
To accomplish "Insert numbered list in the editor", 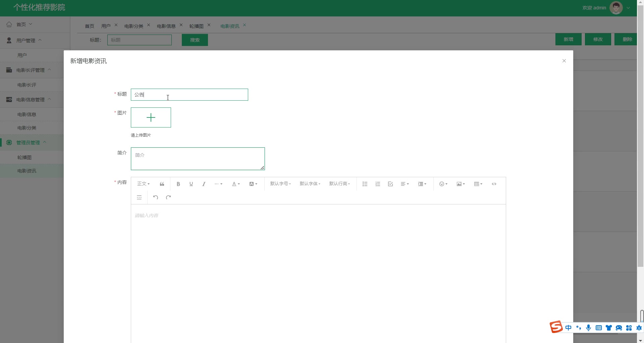I will point(378,184).
